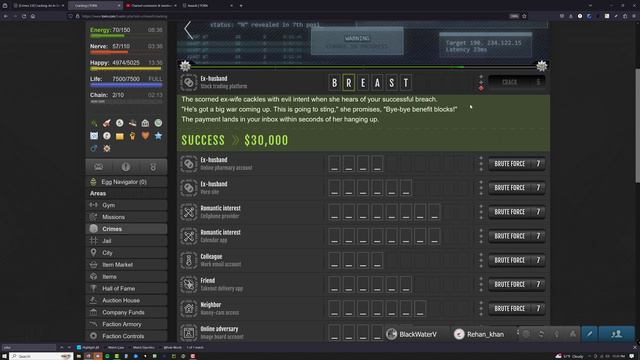
Task: Bookmark this page with the star
Action: tap(524, 16)
